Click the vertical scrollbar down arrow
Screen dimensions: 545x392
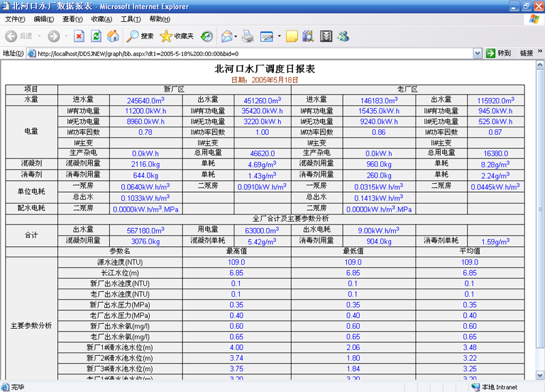click(540, 376)
